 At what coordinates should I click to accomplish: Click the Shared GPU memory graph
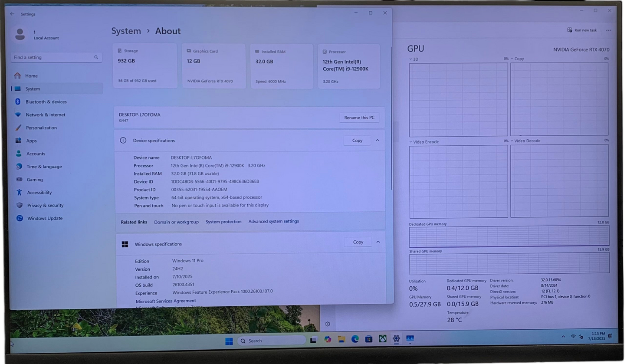point(509,263)
